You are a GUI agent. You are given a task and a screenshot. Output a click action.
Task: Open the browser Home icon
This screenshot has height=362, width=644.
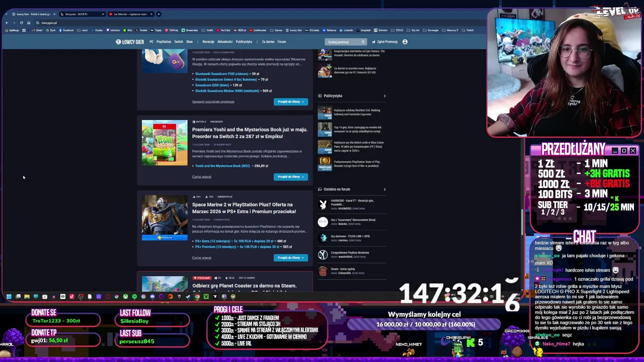[29, 23]
